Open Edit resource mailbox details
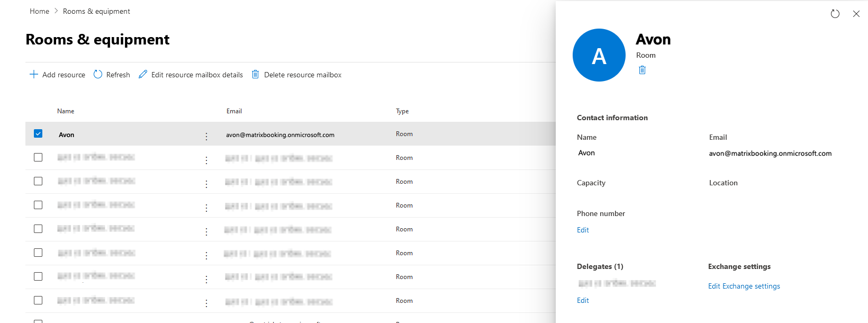Image resolution: width=868 pixels, height=323 pixels. pos(191,75)
